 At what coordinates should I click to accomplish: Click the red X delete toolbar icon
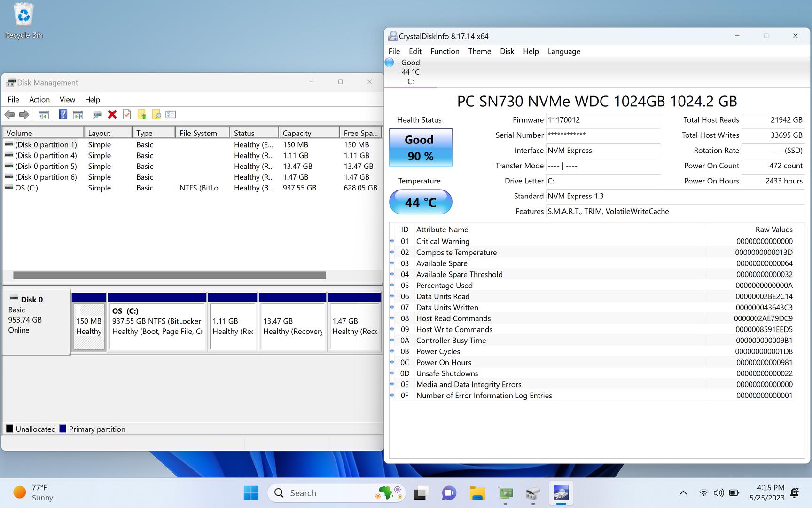coord(112,114)
